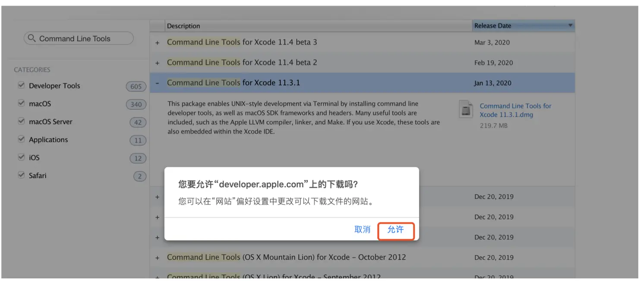Click the 219.7 MB file size
The height and width of the screenshot is (281, 644).
[x=493, y=125]
